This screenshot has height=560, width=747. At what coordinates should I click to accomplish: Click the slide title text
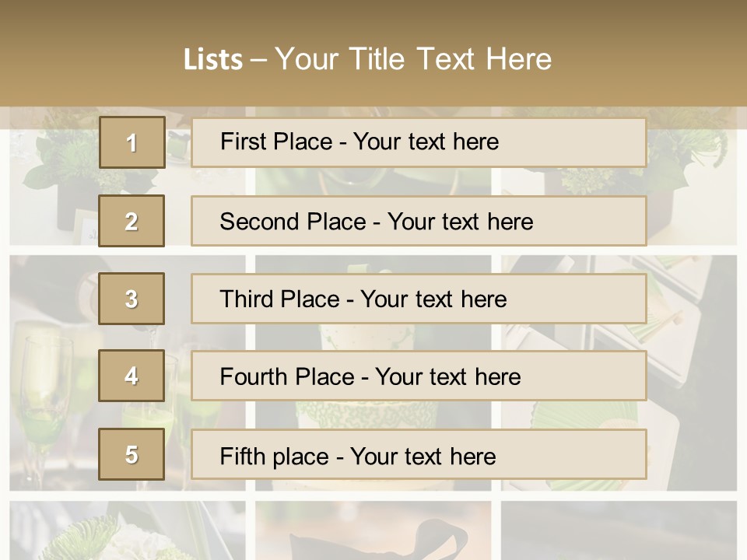tap(412, 59)
